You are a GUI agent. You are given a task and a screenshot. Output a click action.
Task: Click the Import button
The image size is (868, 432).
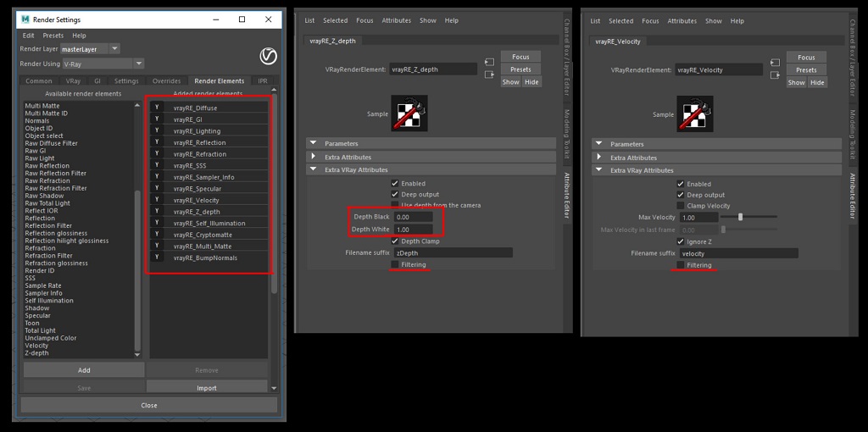207,388
